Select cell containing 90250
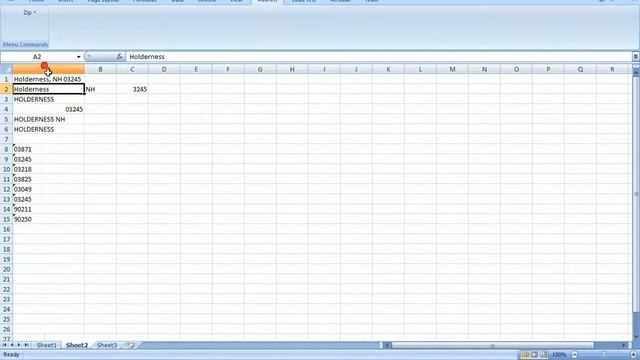 (x=49, y=219)
